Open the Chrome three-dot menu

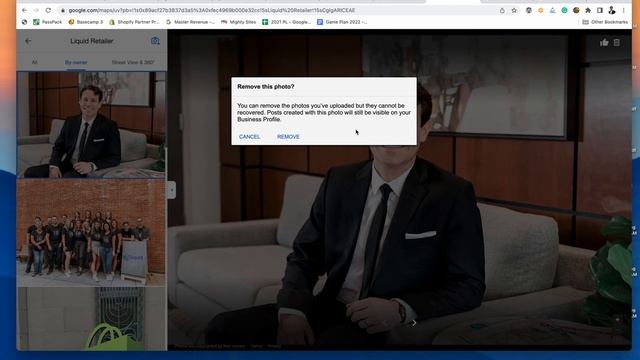pos(623,10)
